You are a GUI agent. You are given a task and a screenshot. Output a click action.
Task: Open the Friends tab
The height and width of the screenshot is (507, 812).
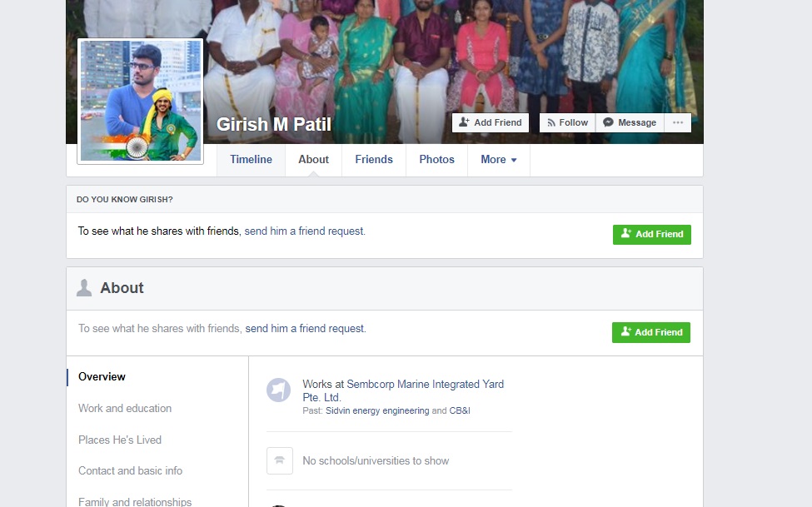[x=374, y=160]
